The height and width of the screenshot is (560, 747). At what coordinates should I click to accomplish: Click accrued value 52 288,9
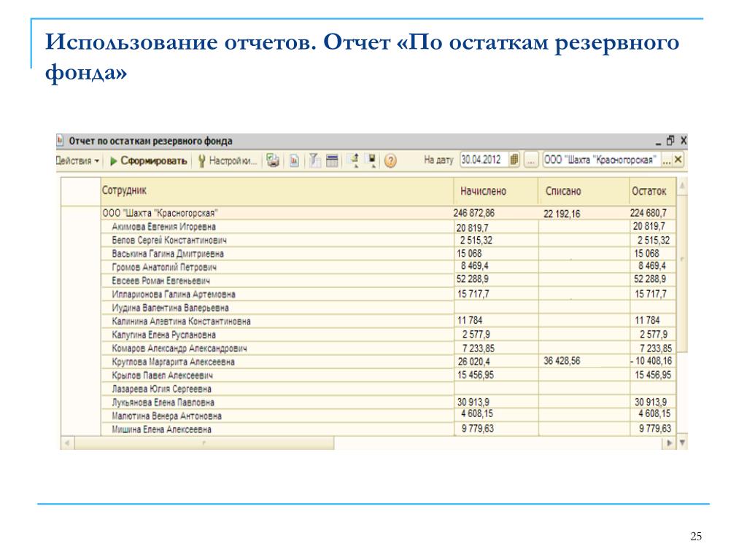point(473,279)
